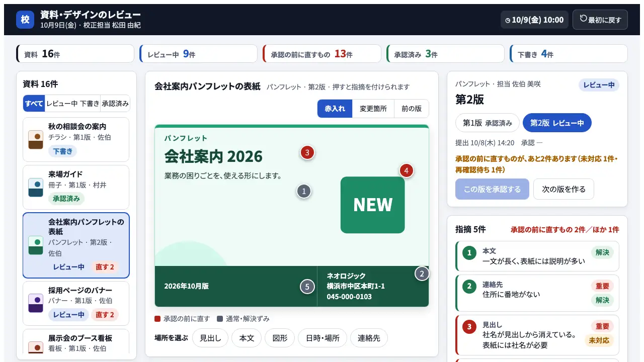Click the clock icon beside 10/9(金) 10:00
This screenshot has width=644, height=362.
pyautogui.click(x=508, y=20)
